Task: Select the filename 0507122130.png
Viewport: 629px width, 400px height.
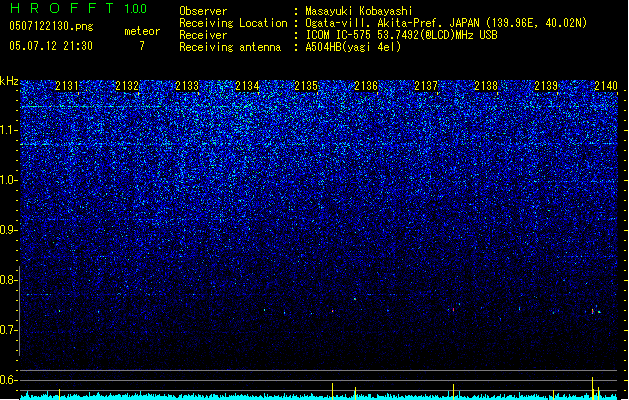Action: 51,26
